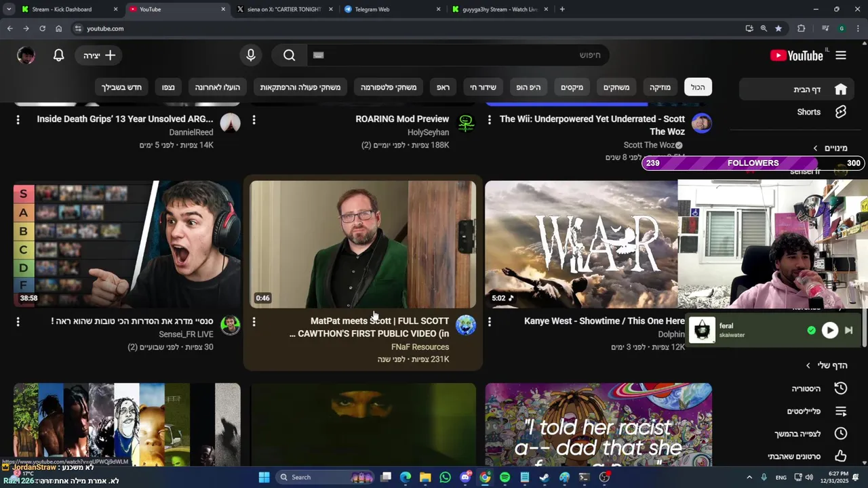Click the DannielReed channel name link

191,132
